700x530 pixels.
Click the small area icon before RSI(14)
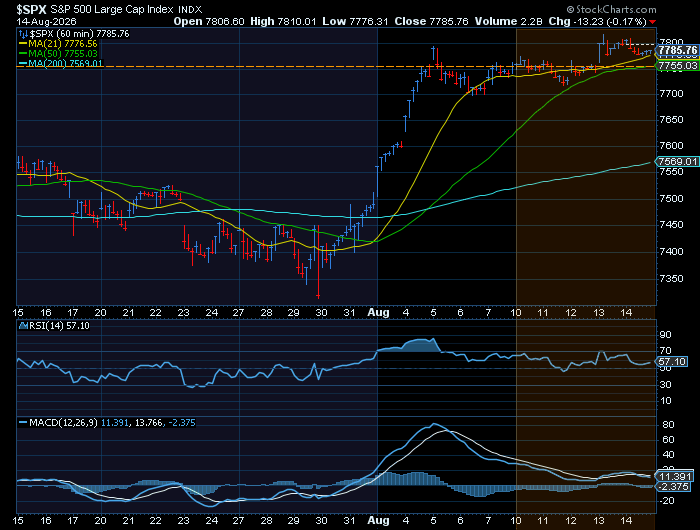(23, 326)
